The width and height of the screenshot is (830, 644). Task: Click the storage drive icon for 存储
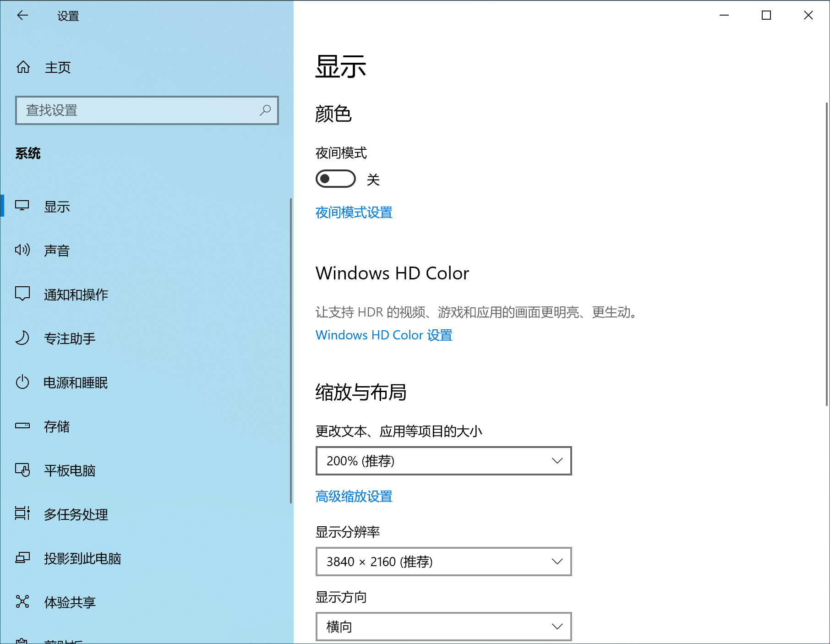(22, 426)
